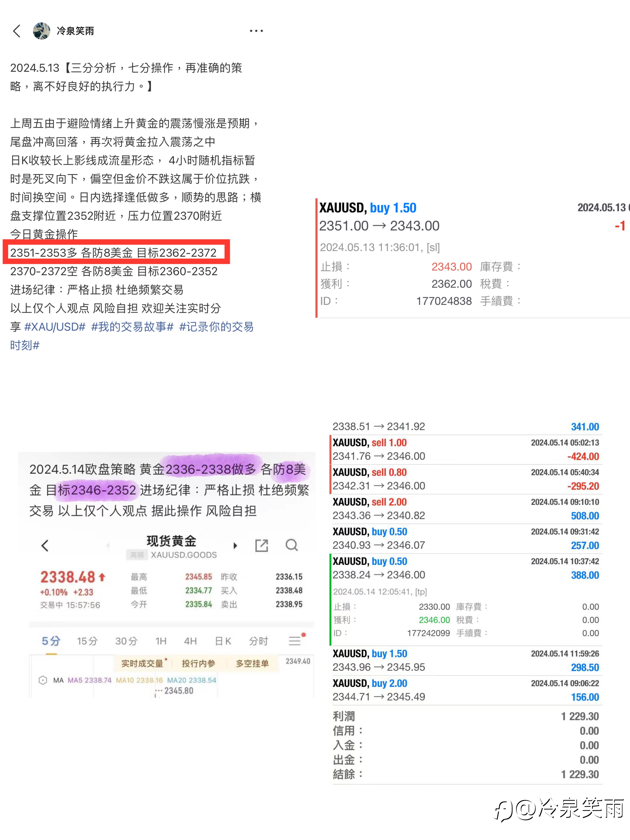
Task: Go to previous symbol with left triangle arrow
Action: (108, 546)
